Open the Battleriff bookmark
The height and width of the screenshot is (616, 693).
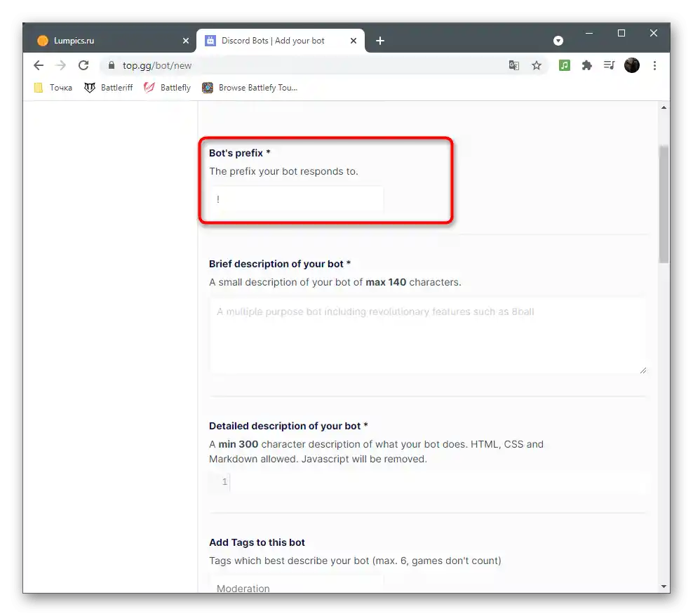click(x=108, y=88)
